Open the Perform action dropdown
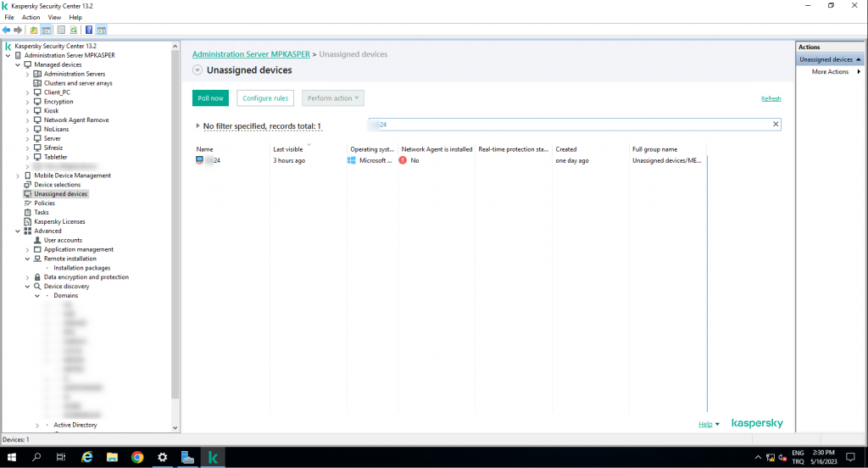This screenshot has width=868, height=468. tap(332, 98)
